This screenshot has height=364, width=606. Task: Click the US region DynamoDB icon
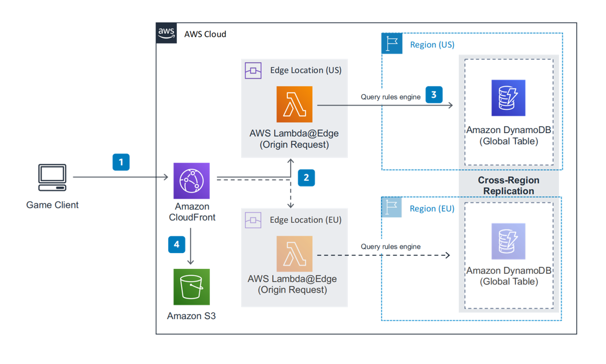click(x=508, y=98)
